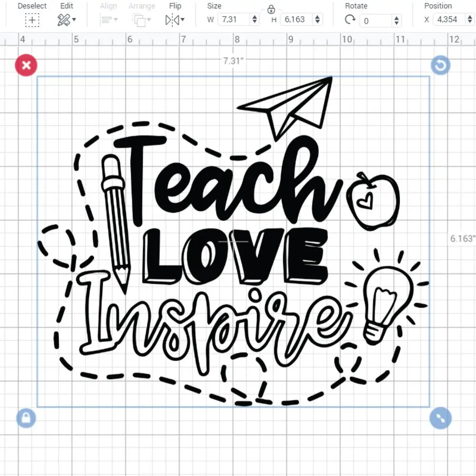Click the Deselect icon

32,20
